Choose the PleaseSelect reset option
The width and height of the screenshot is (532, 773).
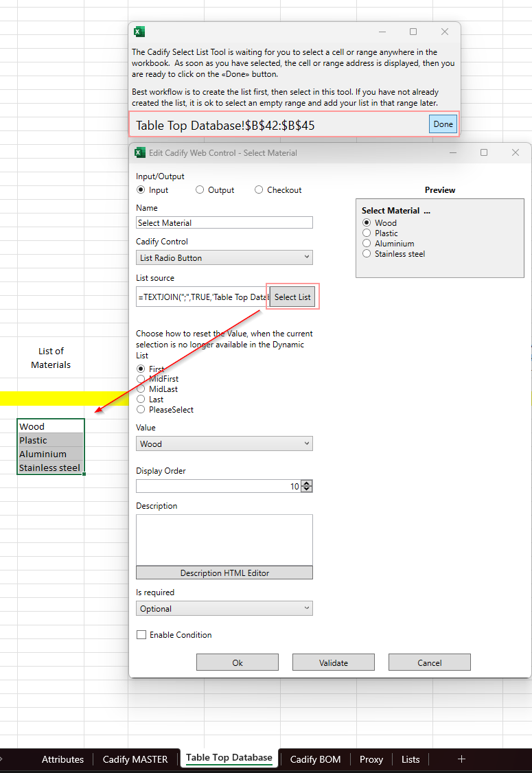pos(141,410)
